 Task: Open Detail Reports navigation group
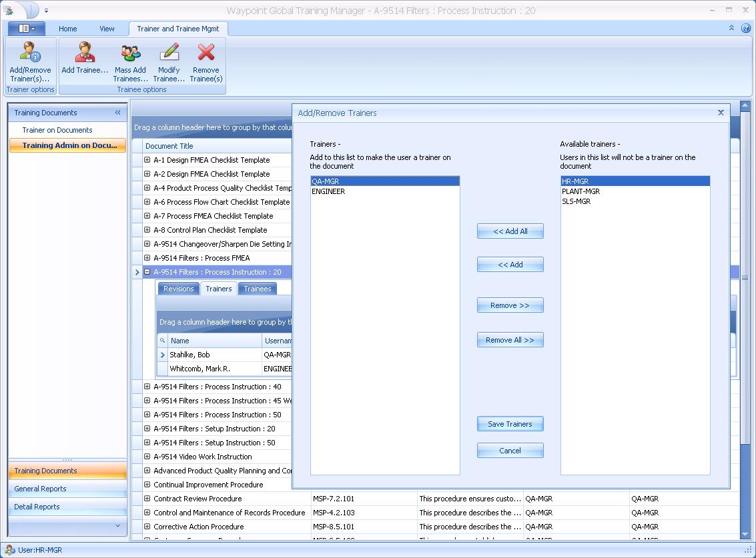pyautogui.click(x=67, y=507)
